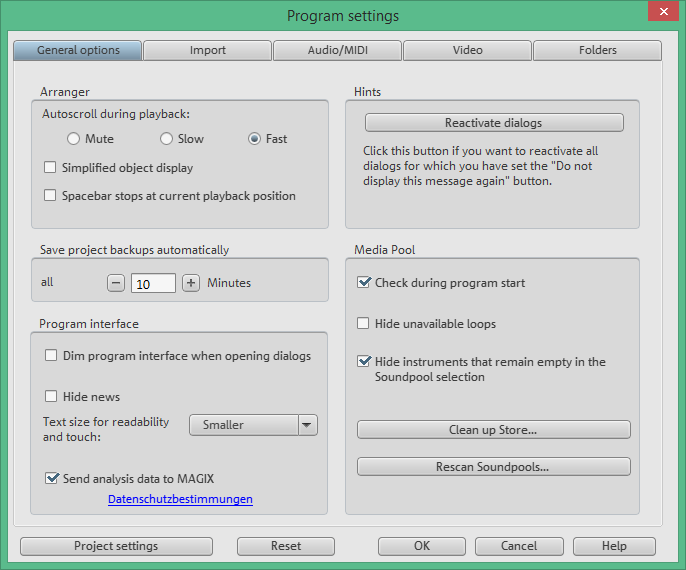Click the Reactivate dialogs button
This screenshot has width=686, height=570.
pyautogui.click(x=494, y=123)
